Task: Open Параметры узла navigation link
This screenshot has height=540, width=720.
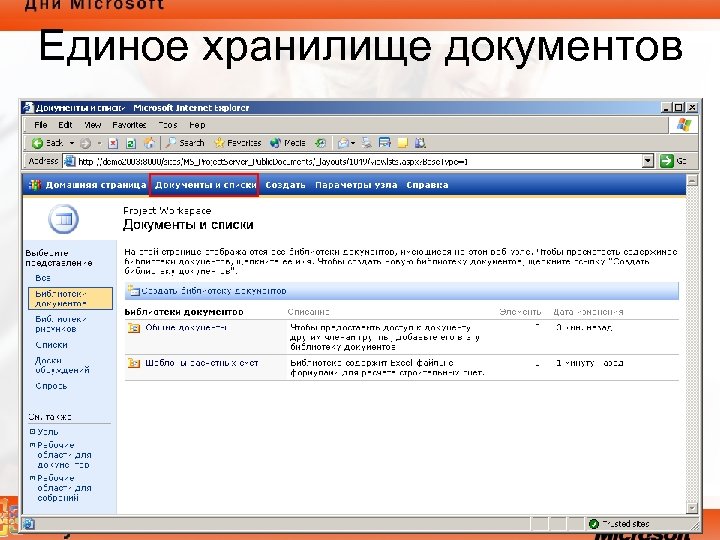Action: (356, 185)
